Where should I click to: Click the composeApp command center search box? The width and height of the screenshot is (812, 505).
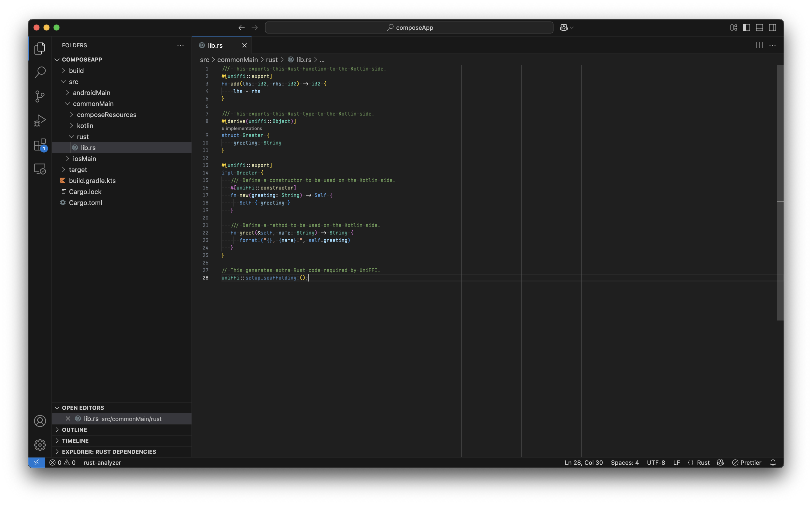[x=409, y=27]
